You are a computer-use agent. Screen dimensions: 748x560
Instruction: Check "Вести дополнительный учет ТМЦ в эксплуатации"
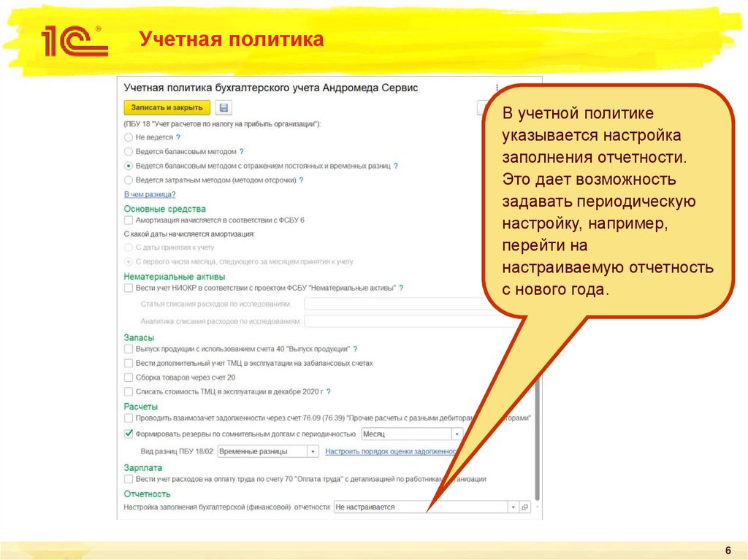pos(129,364)
